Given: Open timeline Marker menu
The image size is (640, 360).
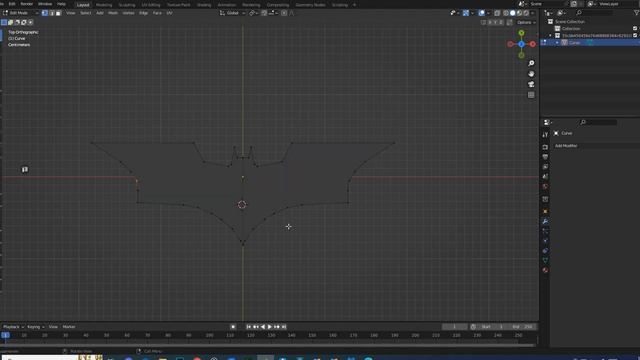Looking at the screenshot, I should pos(69,327).
